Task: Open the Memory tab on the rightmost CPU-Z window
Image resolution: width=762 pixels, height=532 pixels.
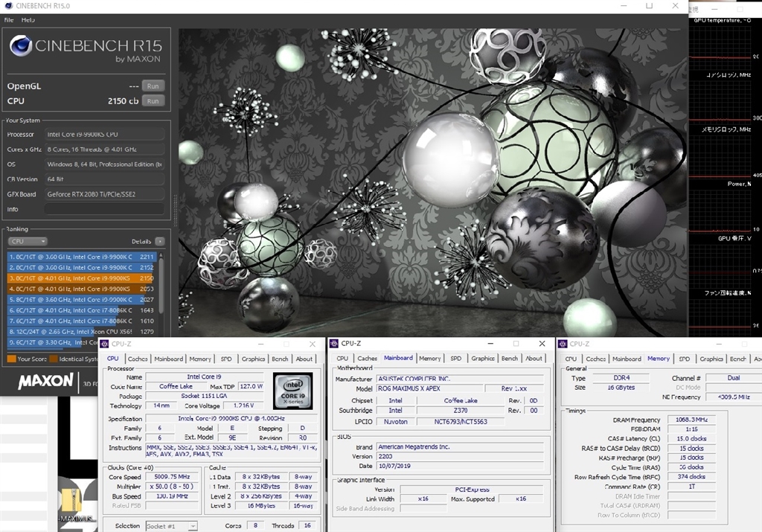Action: coord(659,359)
